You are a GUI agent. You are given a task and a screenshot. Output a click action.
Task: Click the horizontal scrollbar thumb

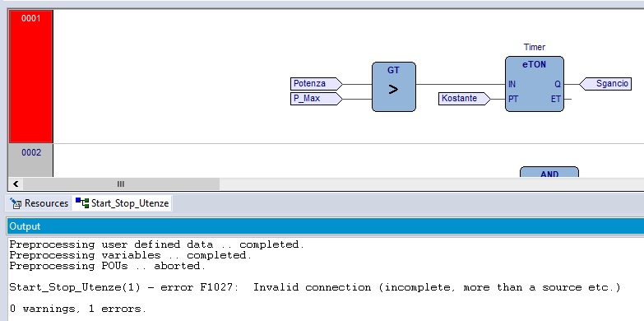coord(121,184)
